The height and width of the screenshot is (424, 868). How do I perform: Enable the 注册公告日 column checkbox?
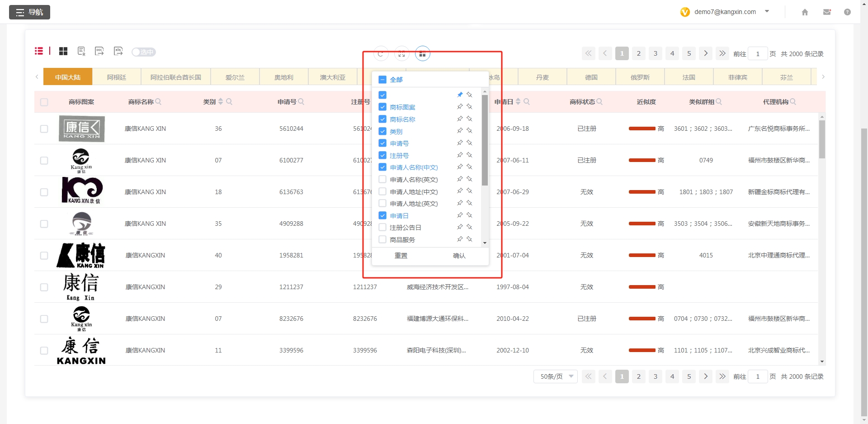point(382,227)
